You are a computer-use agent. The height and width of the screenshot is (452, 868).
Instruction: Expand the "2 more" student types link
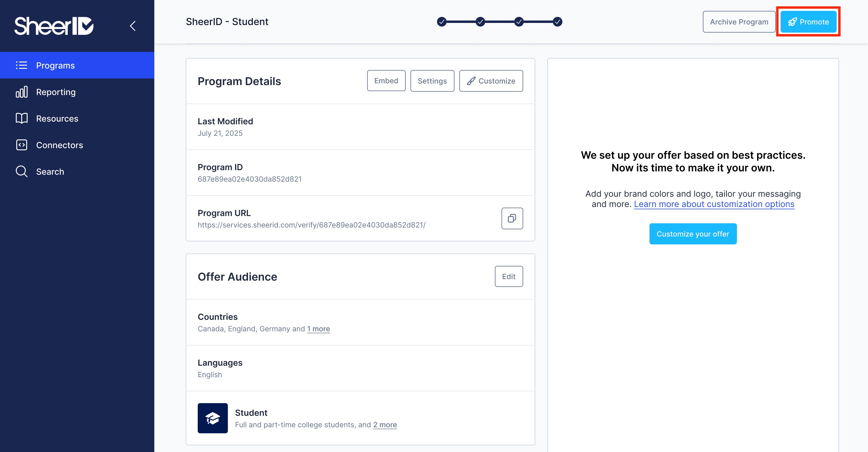tap(385, 425)
